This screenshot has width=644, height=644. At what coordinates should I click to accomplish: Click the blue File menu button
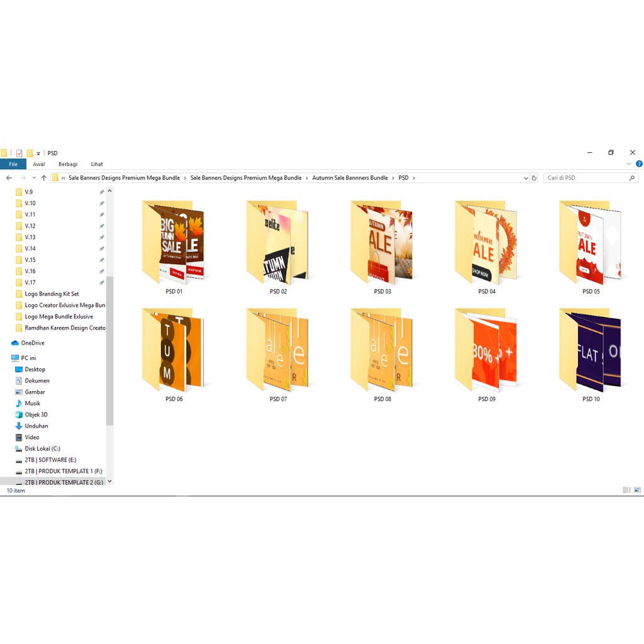[13, 164]
